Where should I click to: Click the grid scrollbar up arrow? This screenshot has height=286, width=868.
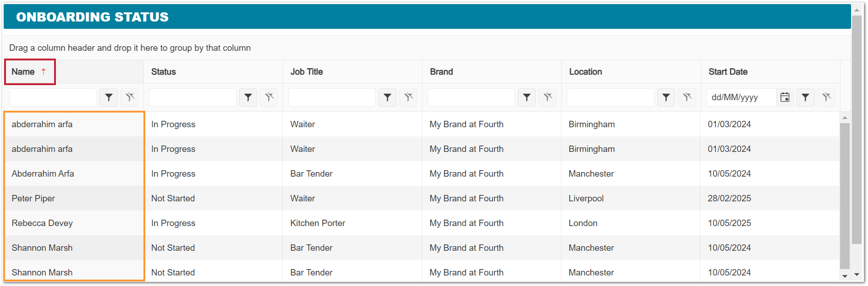[x=845, y=118]
